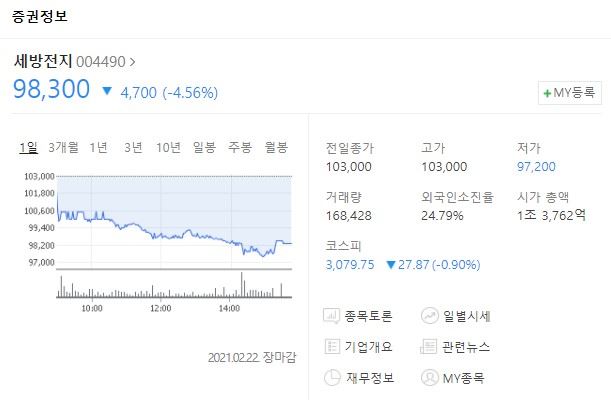Open the MY종목 person icon
Viewport: 611px width, 400px height.
429,377
